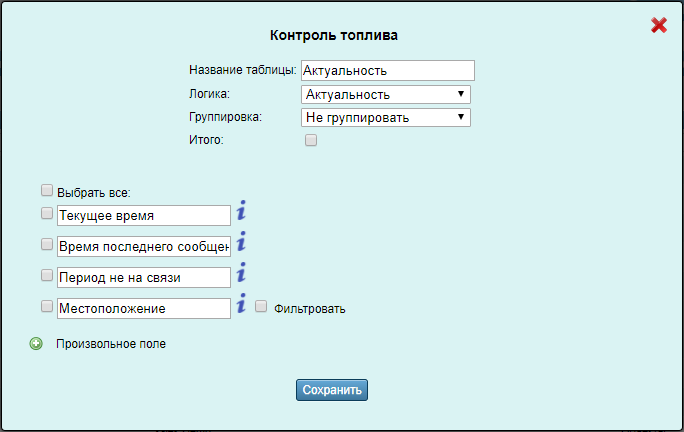
Task: Click into the Текущее время name field
Action: point(144,215)
